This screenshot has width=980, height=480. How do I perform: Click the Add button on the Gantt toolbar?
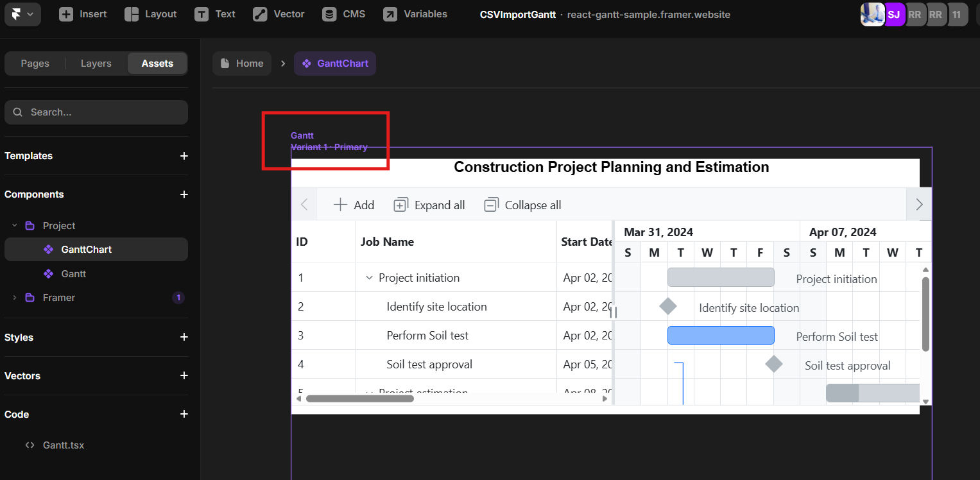click(354, 204)
